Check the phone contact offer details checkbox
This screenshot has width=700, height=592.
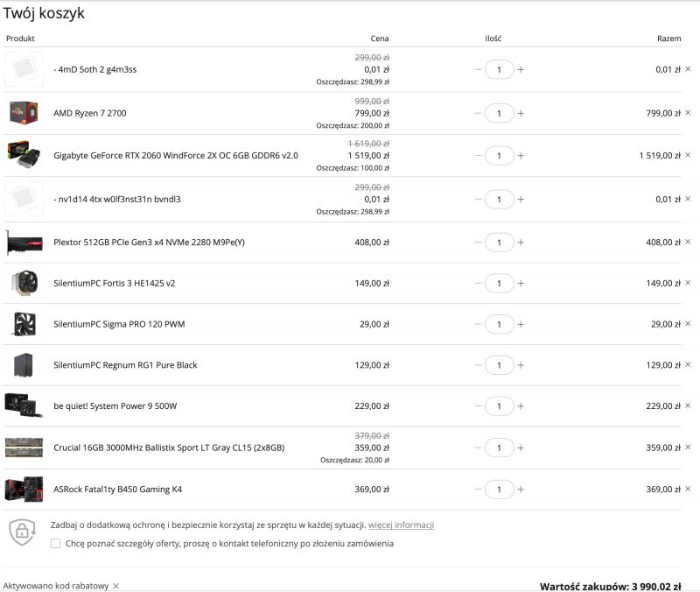[55, 543]
